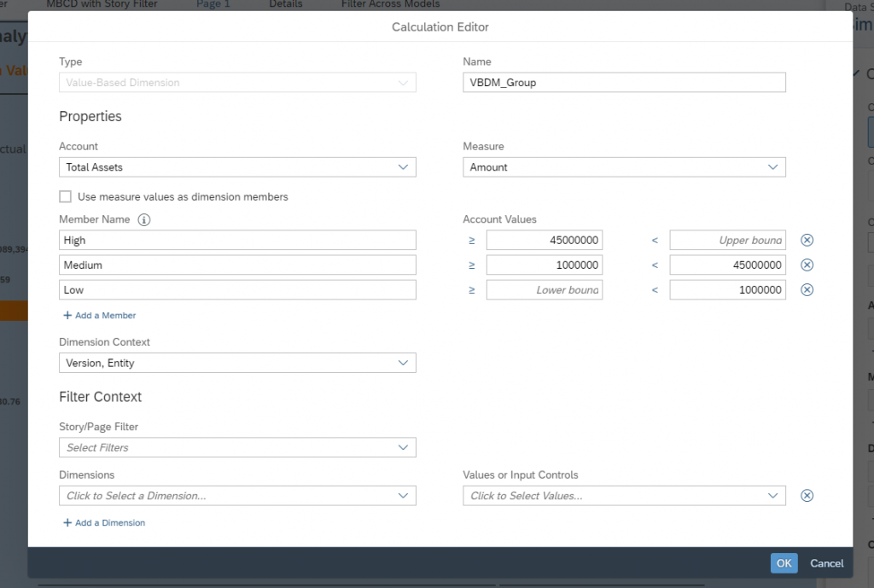
Task: Click less-than operator in Medium row
Action: click(655, 265)
